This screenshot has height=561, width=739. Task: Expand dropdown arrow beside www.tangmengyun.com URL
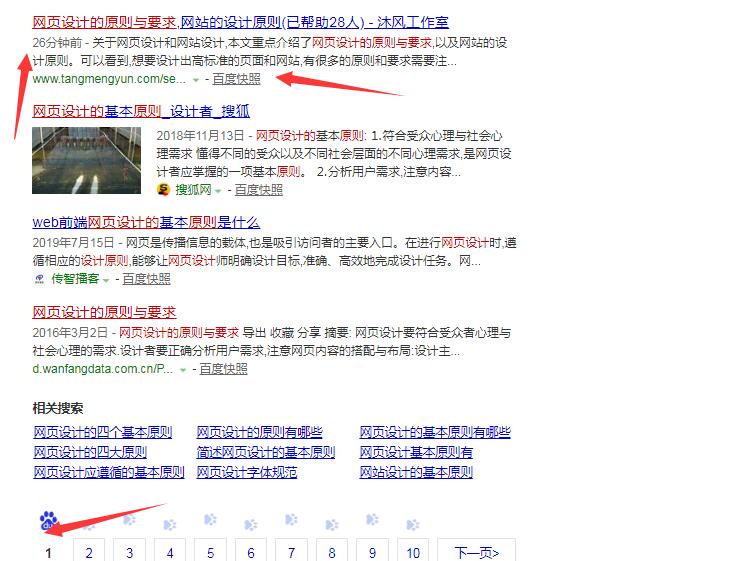196,80
